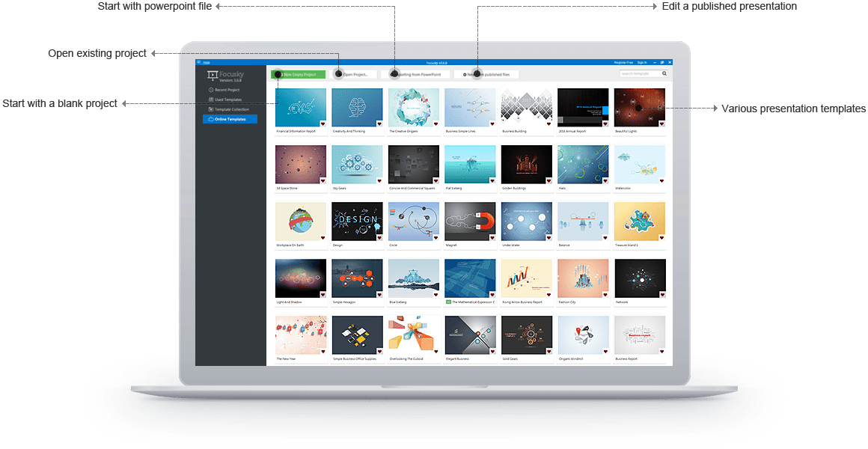Screen dimensions: 868x449
Task: Click the Used Templates icon in the sidebar
Action: pyautogui.click(x=211, y=100)
